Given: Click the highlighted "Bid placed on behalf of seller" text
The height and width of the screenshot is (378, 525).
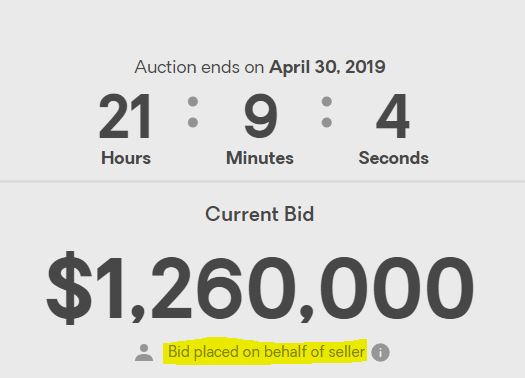Looking at the screenshot, I should (x=266, y=352).
